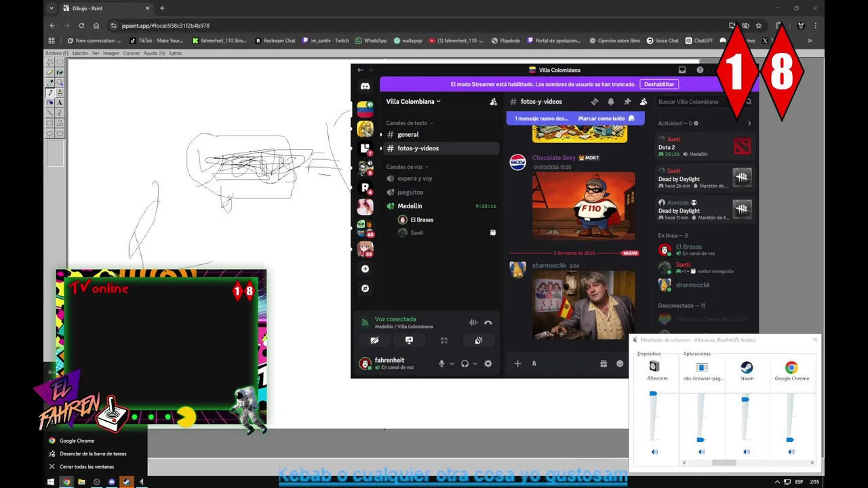Screen dimensions: 868x488
Task: Collapse Canales de voz category
Action: [x=407, y=167]
